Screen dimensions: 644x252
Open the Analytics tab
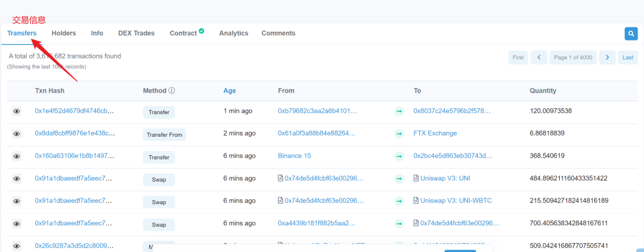(x=234, y=33)
